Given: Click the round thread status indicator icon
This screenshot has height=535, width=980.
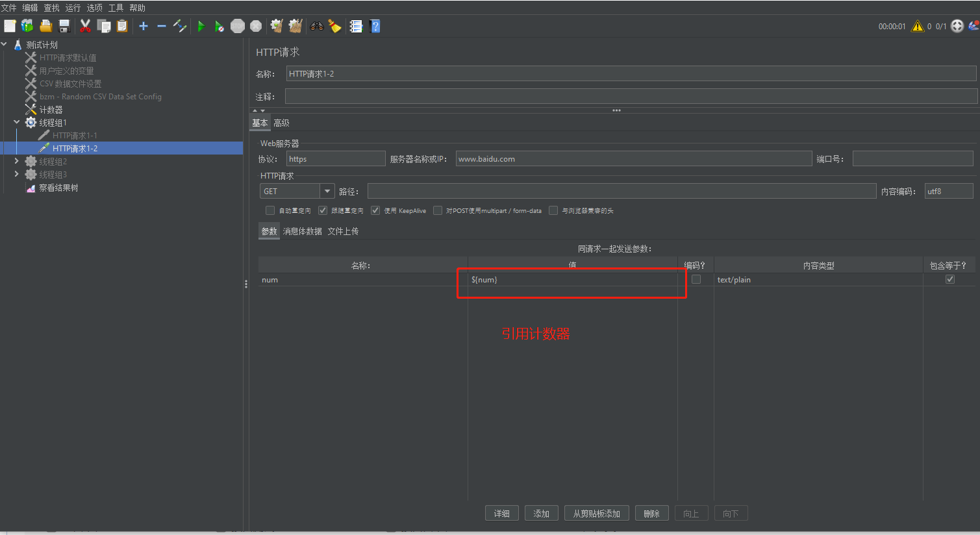Looking at the screenshot, I should [x=957, y=26].
